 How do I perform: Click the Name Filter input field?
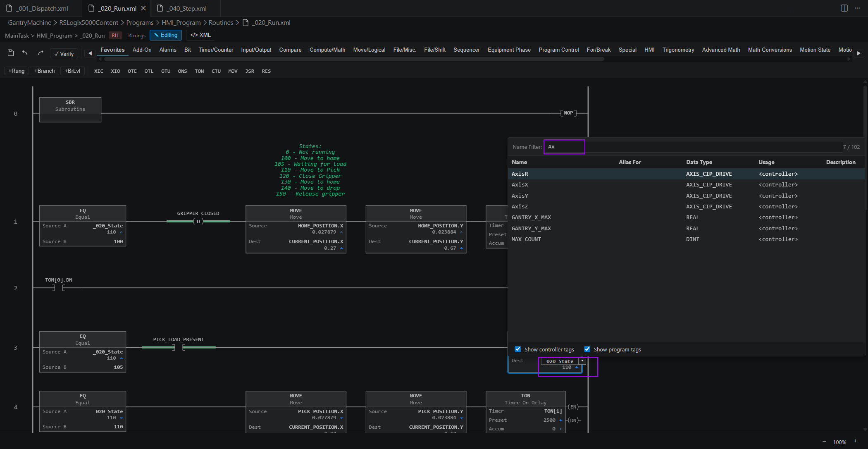coord(693,147)
